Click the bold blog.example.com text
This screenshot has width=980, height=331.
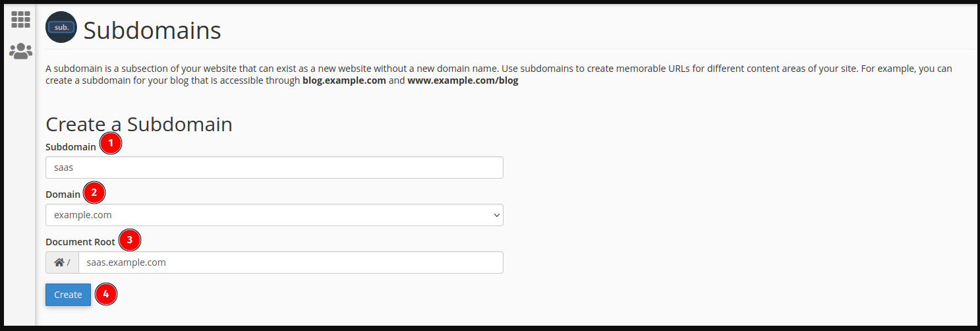(x=344, y=81)
